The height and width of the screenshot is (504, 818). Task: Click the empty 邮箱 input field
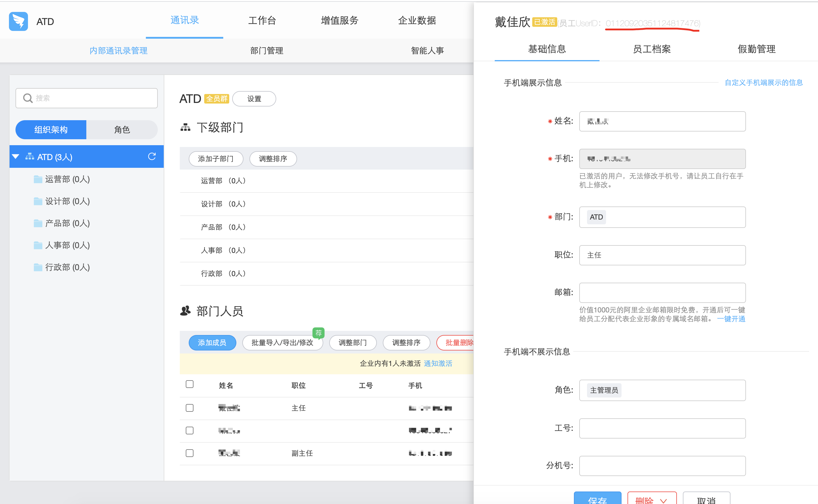tap(662, 293)
